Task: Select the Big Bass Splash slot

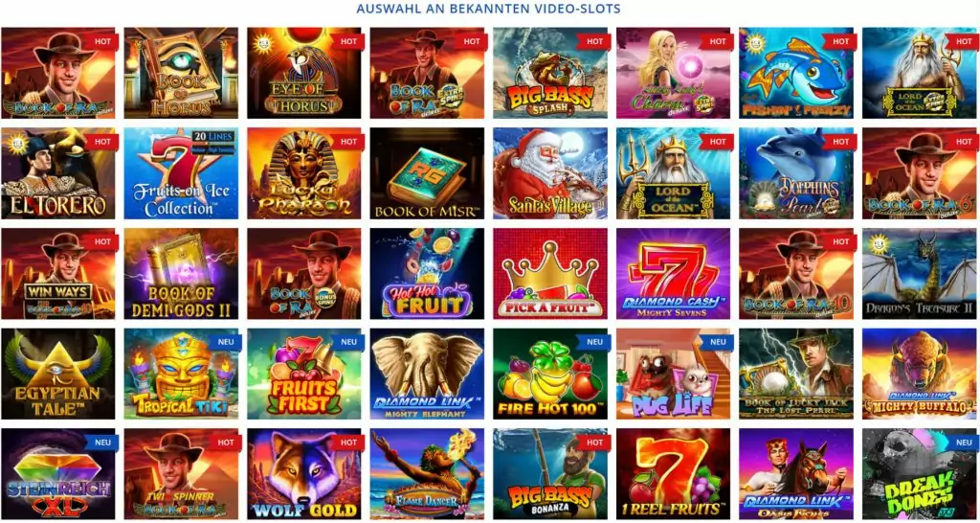Action: (x=550, y=73)
